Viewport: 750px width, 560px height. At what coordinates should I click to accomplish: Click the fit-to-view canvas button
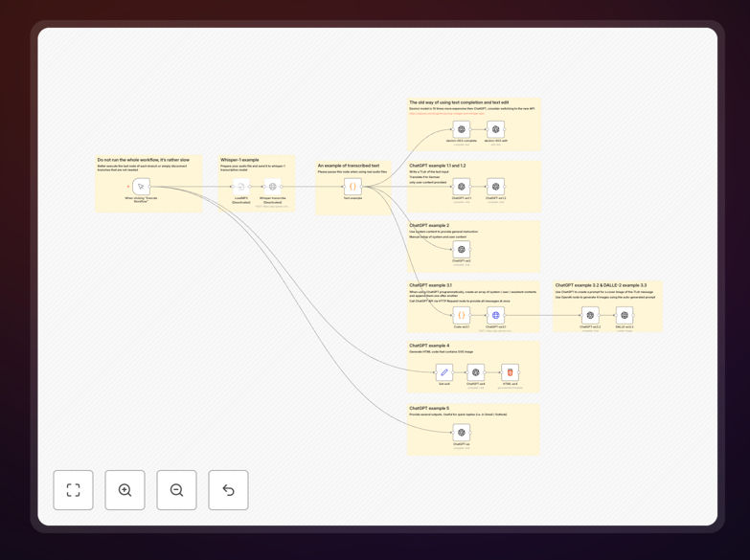[73, 490]
